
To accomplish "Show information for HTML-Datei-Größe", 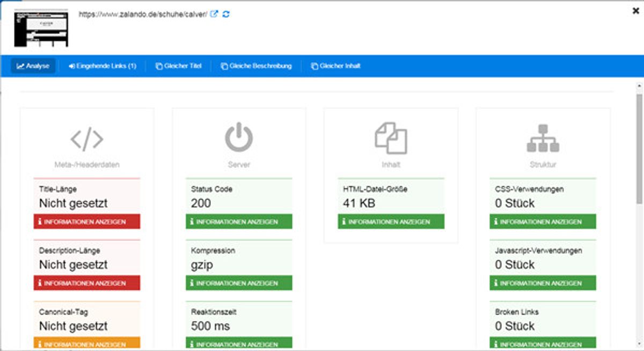I will tap(391, 222).
